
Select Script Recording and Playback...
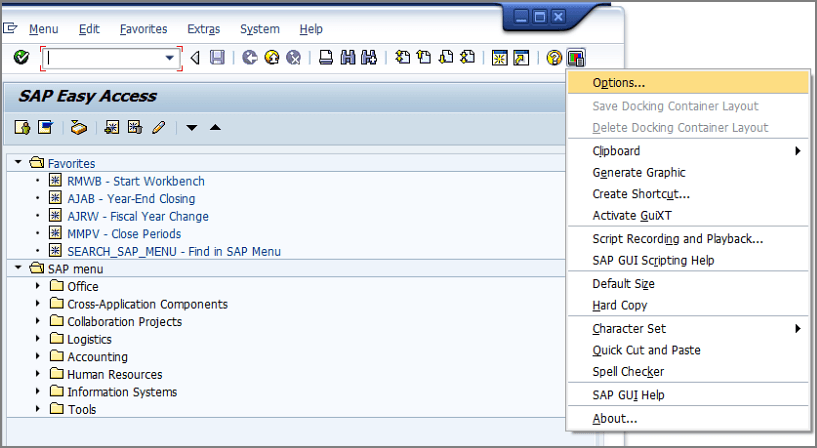coord(688,239)
